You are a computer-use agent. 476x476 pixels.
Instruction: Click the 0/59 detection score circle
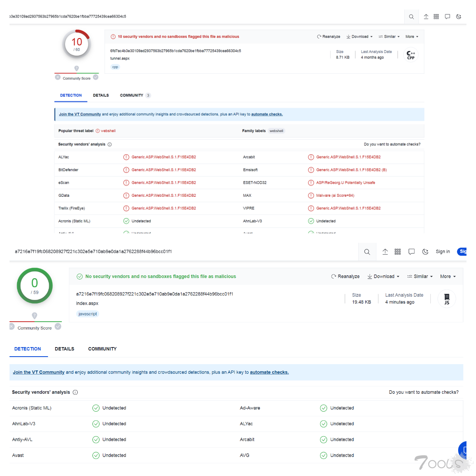[x=35, y=286]
